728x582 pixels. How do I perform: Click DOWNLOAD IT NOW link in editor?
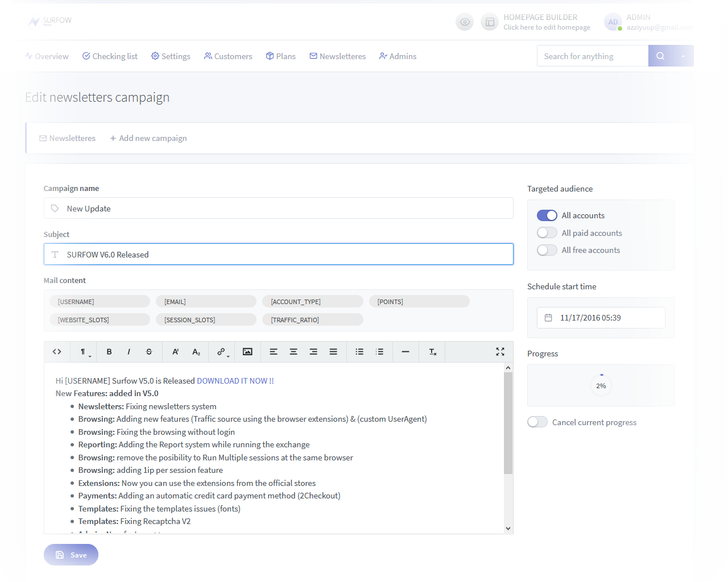click(235, 381)
